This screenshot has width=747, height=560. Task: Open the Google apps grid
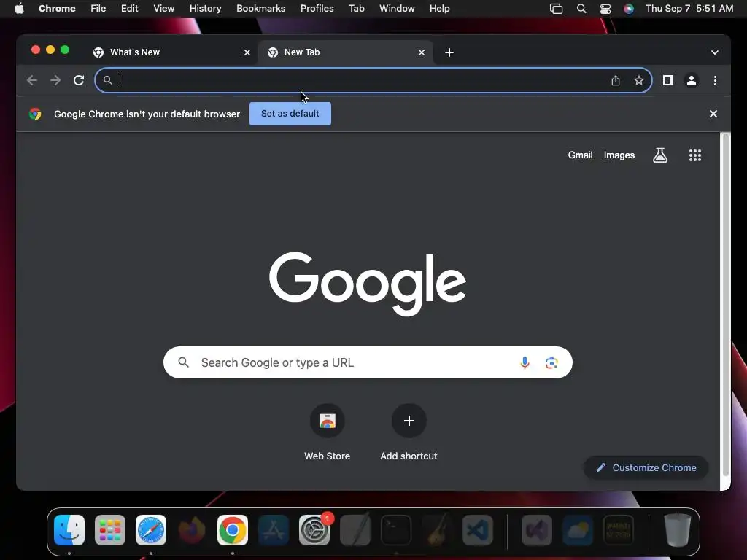pos(695,155)
